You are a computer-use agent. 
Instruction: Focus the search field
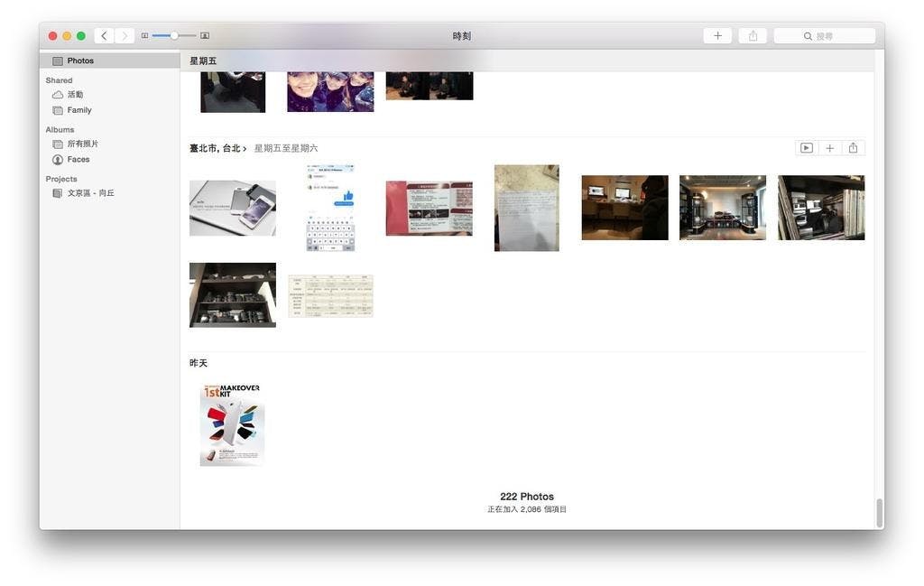point(825,36)
